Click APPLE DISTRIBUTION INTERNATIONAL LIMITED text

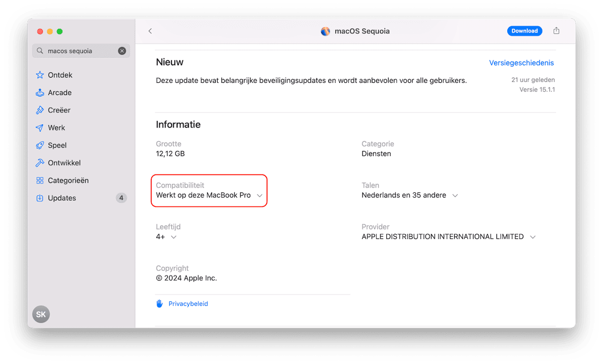tap(443, 237)
